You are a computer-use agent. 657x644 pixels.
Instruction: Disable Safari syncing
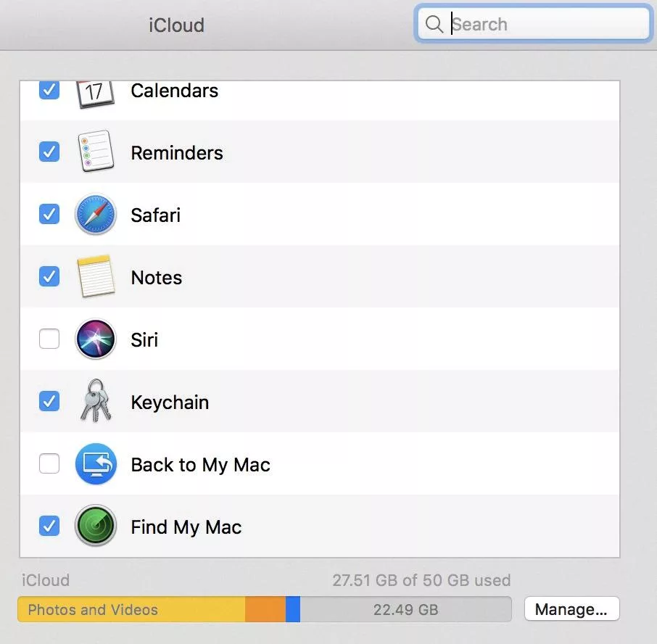point(49,215)
